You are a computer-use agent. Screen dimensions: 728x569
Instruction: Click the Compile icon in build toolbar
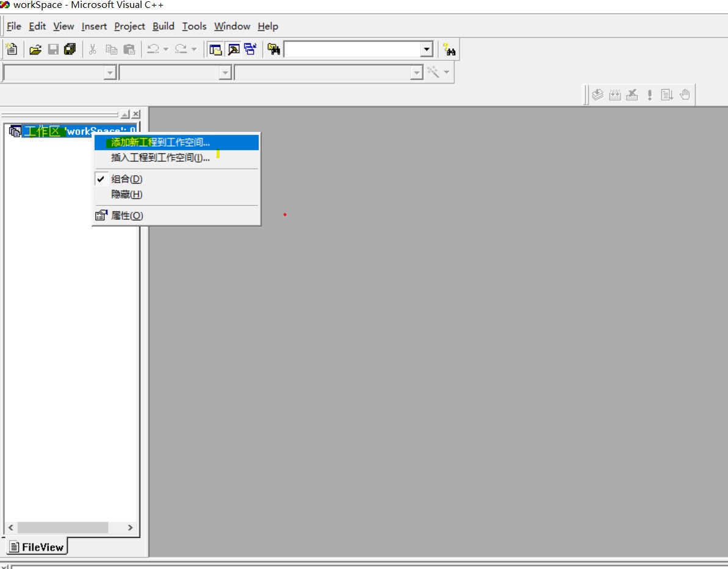(597, 95)
